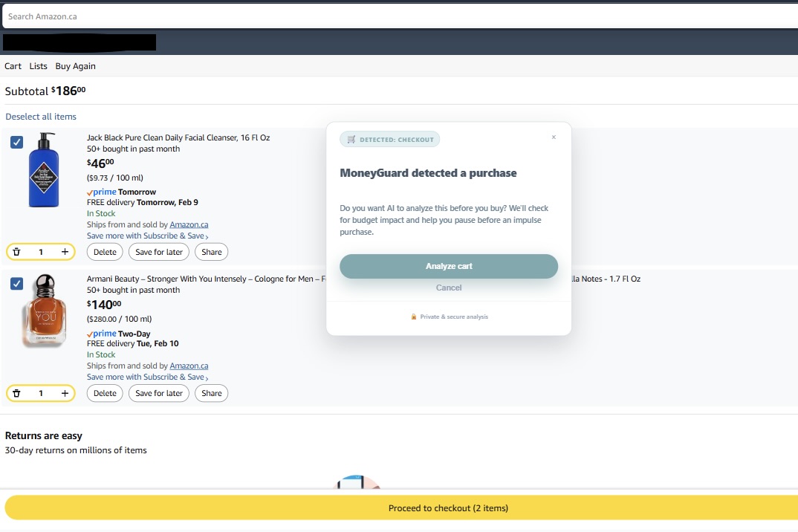Open Amazon.ca seller link for Armani cologne
The height and width of the screenshot is (532, 798).
pos(189,366)
